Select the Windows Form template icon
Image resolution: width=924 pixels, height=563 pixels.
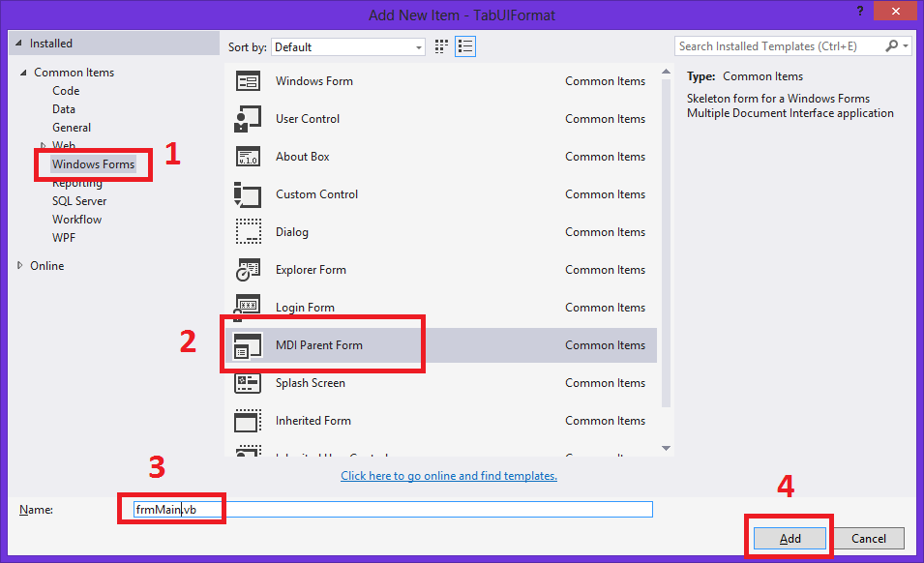point(248,81)
